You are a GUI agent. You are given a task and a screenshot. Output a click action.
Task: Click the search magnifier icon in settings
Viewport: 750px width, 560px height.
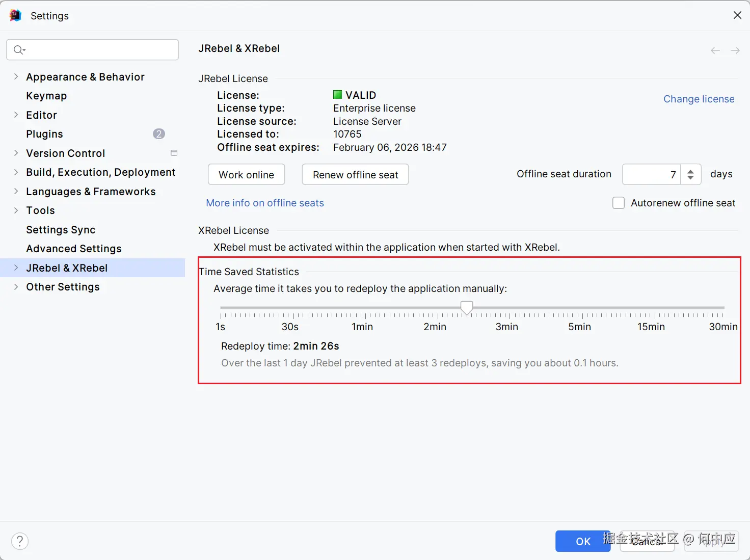click(x=19, y=49)
